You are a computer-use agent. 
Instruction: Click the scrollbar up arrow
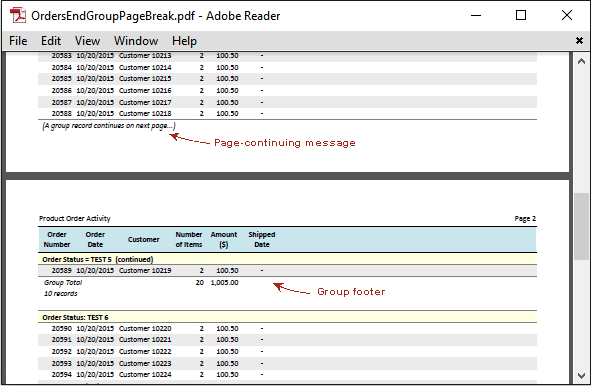[x=581, y=61]
